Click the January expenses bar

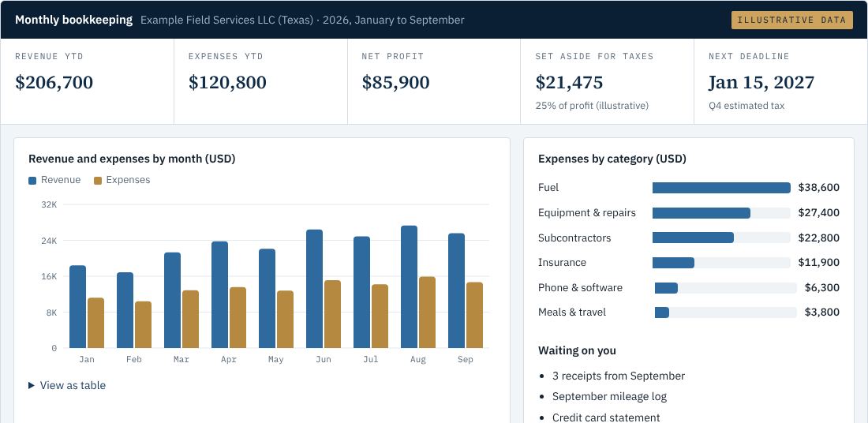pyautogui.click(x=95, y=323)
